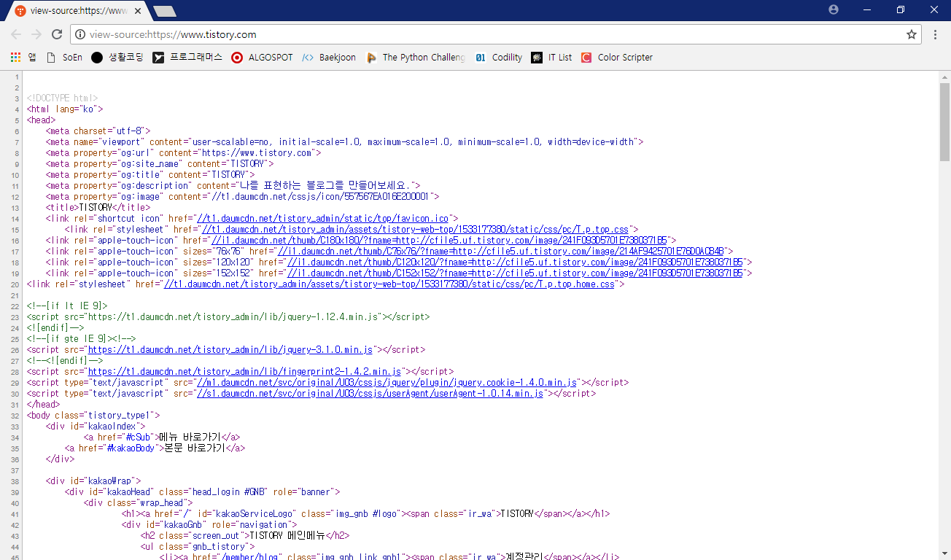This screenshot has height=560, width=951.
Task: Open the Baekjoon bookmark
Action: [329, 57]
